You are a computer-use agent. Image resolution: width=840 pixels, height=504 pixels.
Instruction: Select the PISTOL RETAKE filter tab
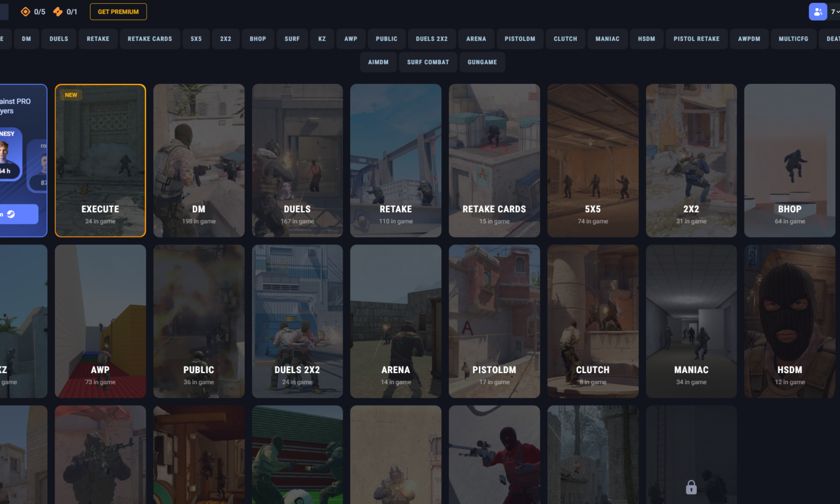(696, 39)
